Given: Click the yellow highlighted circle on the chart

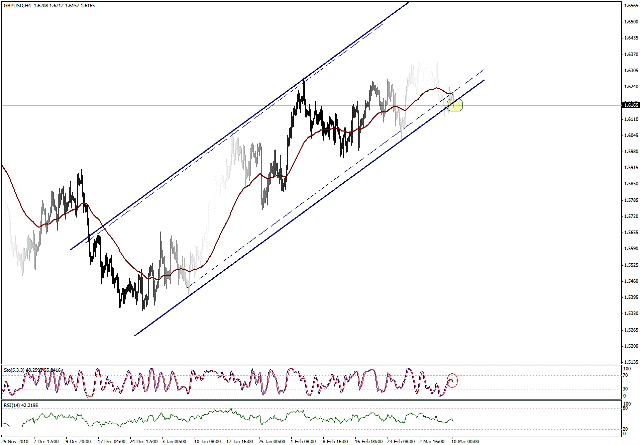Looking at the screenshot, I should 455,103.
